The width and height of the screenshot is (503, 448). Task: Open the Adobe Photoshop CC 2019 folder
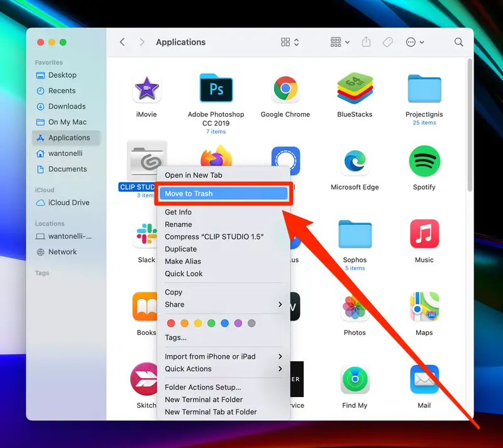coord(216,90)
